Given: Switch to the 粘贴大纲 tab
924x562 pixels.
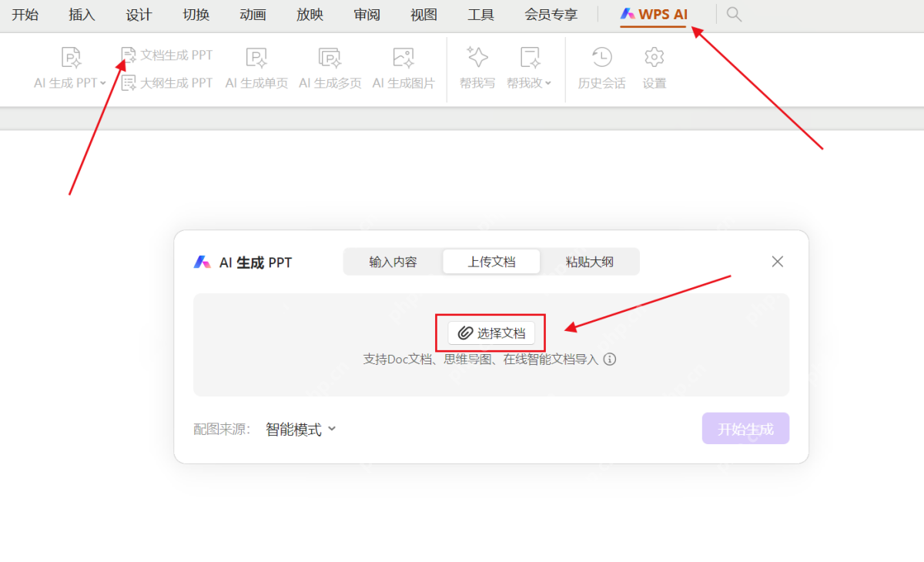Looking at the screenshot, I should click(589, 262).
